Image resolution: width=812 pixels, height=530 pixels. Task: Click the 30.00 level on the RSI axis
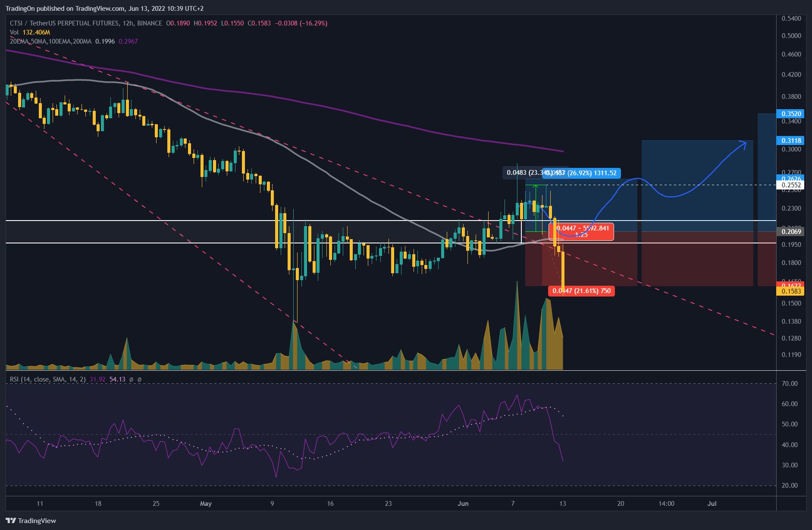790,465
